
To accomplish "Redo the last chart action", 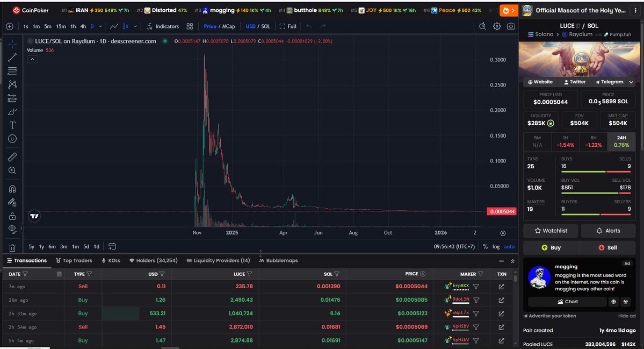I will (323, 26).
